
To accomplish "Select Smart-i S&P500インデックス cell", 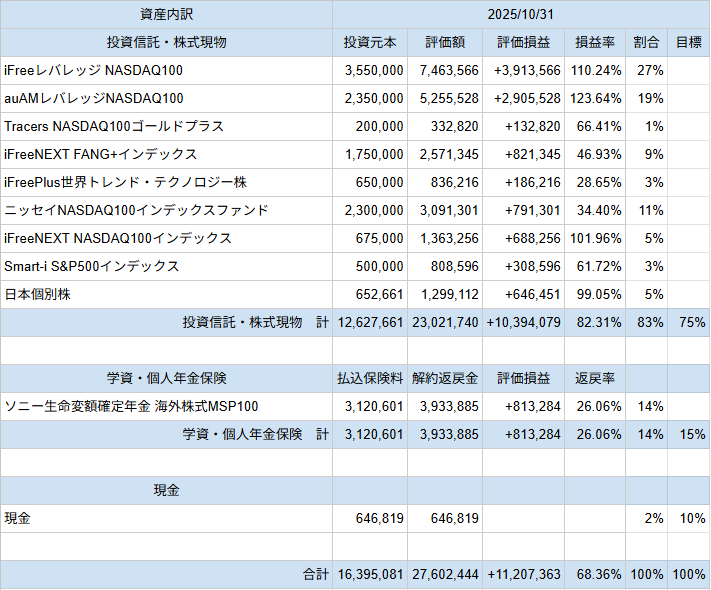I will coord(92,267).
